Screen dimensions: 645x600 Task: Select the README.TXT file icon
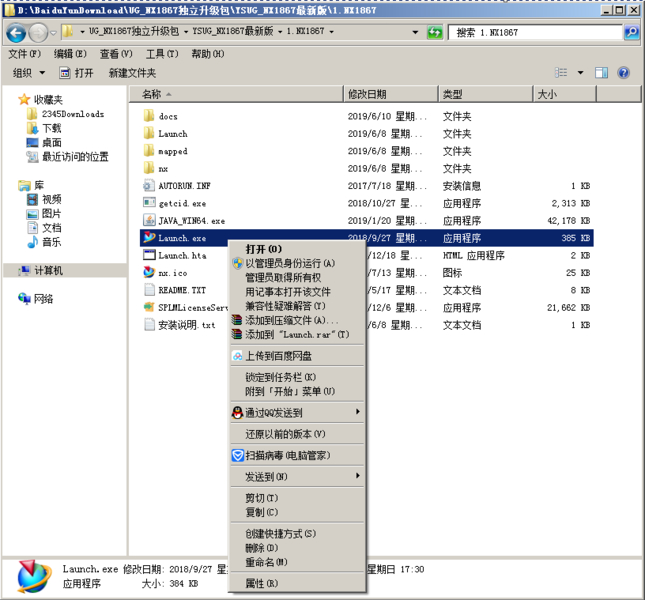(x=149, y=290)
